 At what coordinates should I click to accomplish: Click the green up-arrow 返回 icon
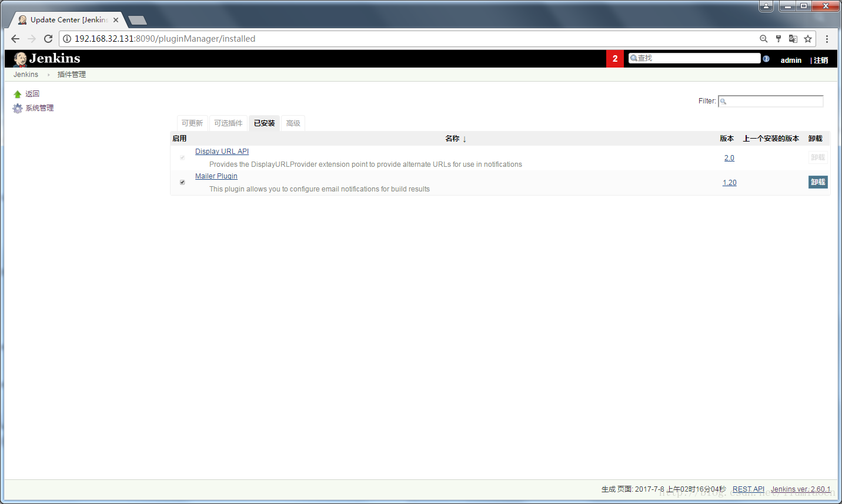click(18, 94)
